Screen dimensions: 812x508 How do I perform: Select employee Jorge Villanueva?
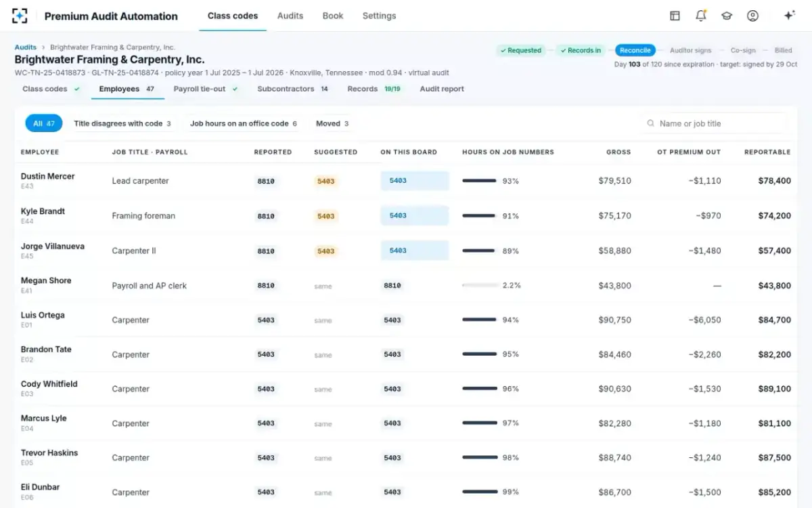pyautogui.click(x=53, y=247)
